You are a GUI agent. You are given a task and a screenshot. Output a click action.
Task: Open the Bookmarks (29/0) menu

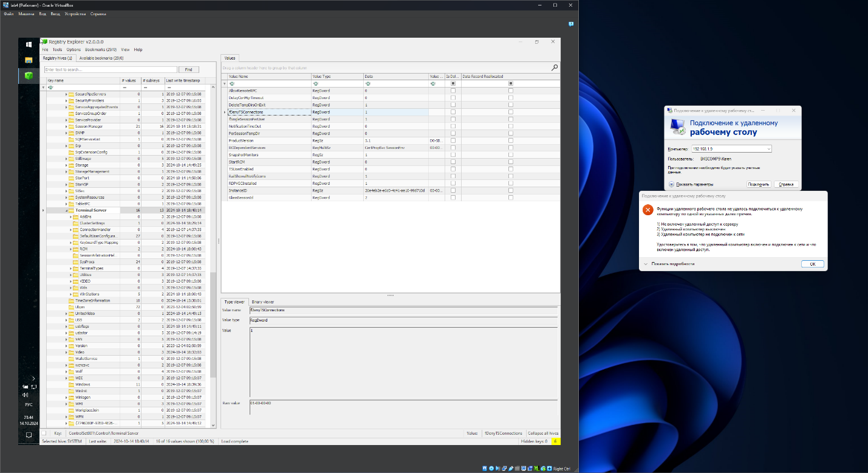click(101, 50)
